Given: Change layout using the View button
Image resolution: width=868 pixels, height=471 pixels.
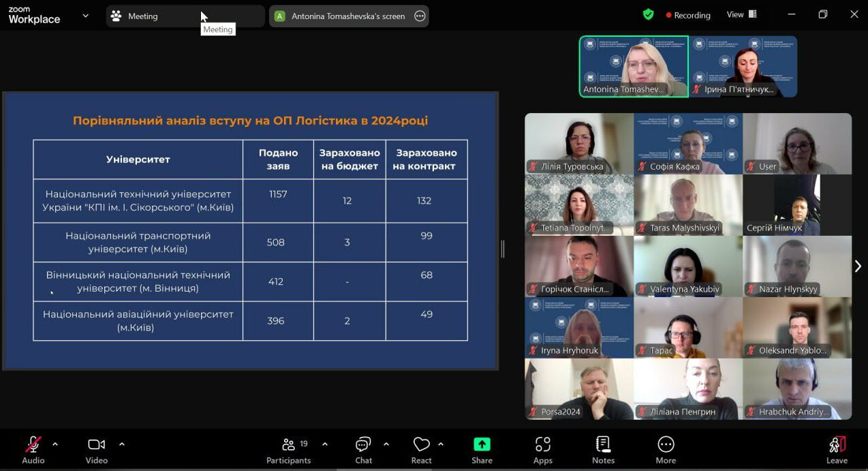Looking at the screenshot, I should coord(741,14).
